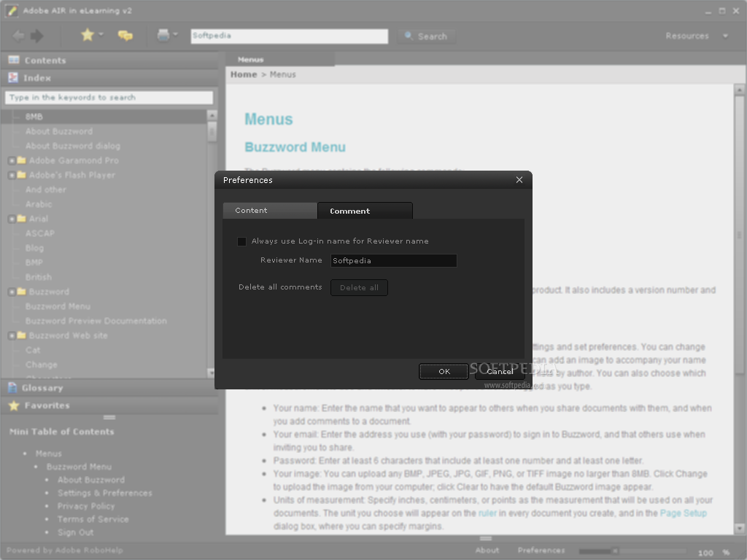Open Privacy Policy in mini TOC
The height and width of the screenshot is (560, 747).
86,506
